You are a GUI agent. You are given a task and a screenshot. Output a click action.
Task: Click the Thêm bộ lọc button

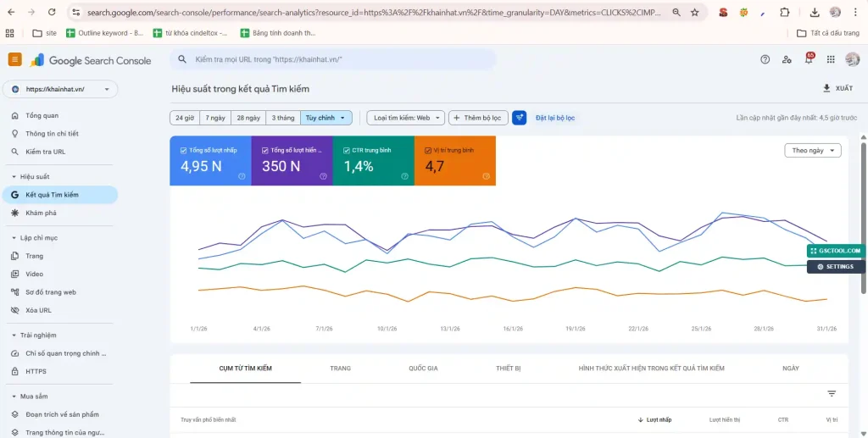coord(478,118)
